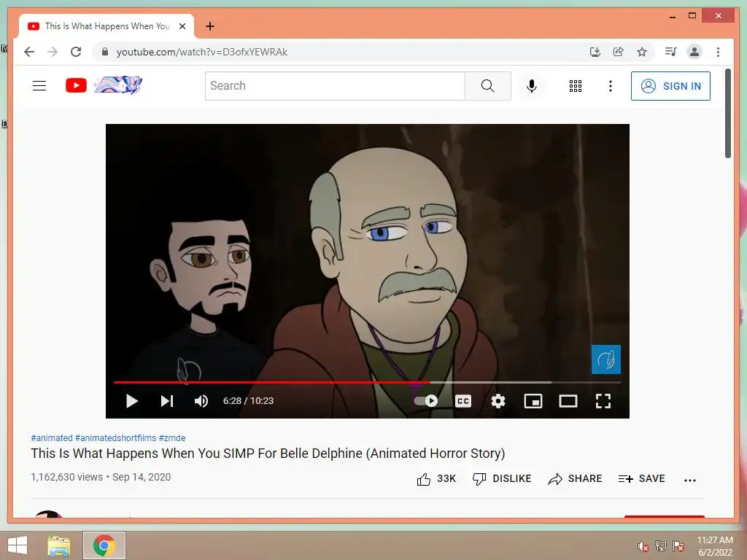Open more actions ellipsis under video
Screen dimensions: 747x560
(690, 480)
